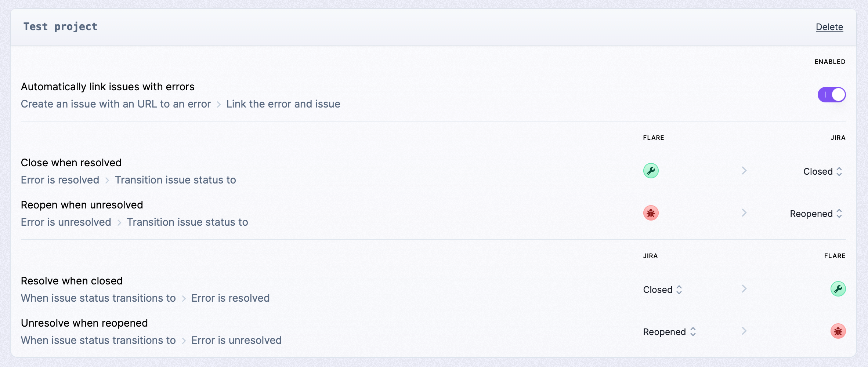Select the Automatically link issues with errors label

(108, 87)
